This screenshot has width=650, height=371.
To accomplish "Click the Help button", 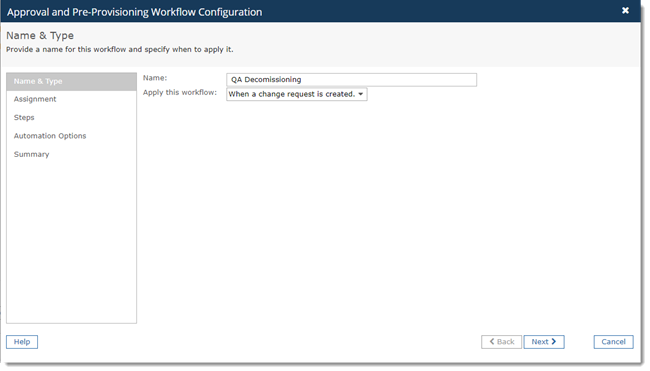I will coord(22,342).
